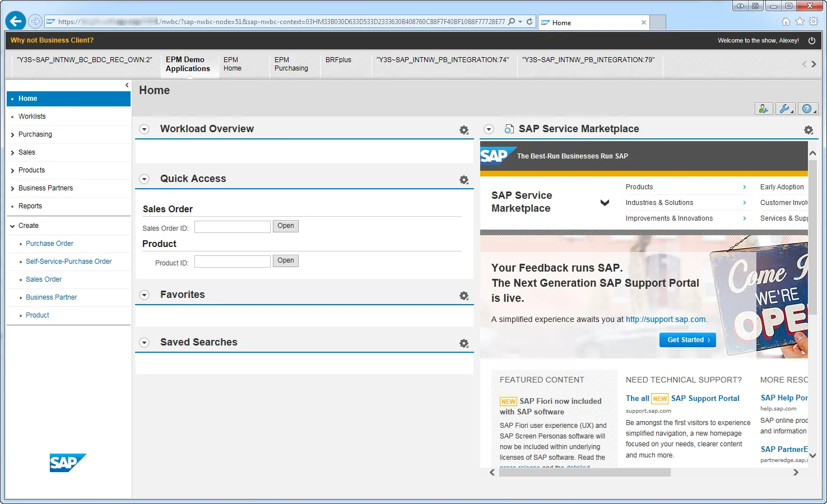Expand the Business Partners tree node
827x504 pixels.
[12, 189]
